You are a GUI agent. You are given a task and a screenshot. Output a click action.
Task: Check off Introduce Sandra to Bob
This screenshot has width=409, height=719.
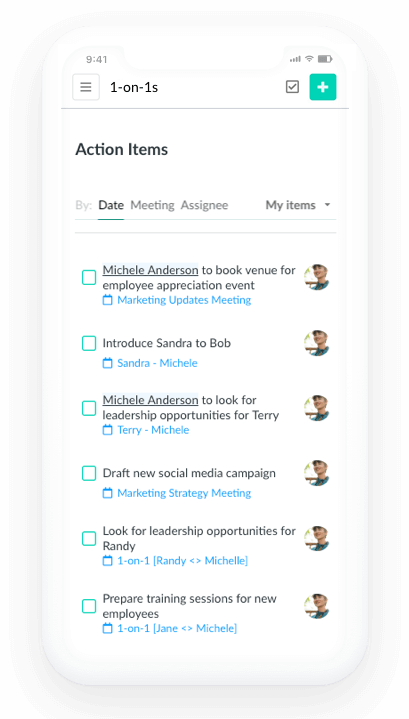pos(89,343)
